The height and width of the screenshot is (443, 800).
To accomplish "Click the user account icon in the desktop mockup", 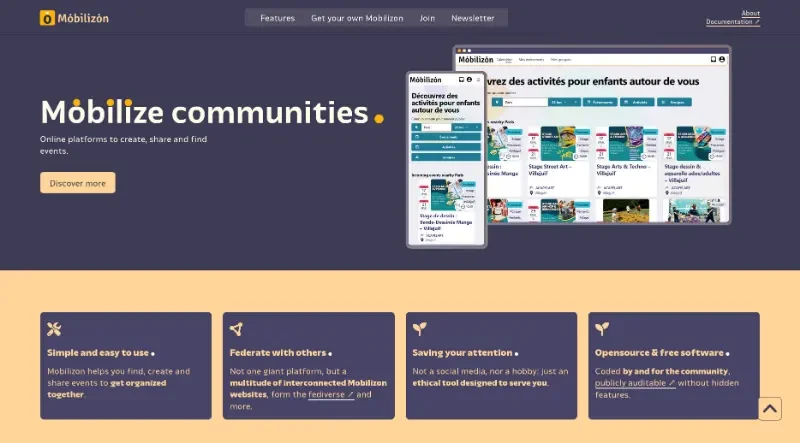I will click(721, 60).
